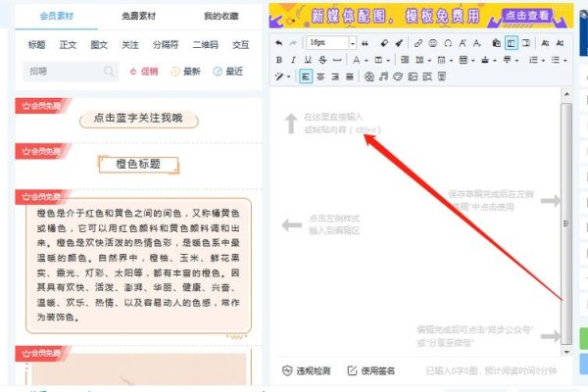The image size is (588, 392).
Task: Insert a hyperlink with the chain icon
Action: point(418,43)
